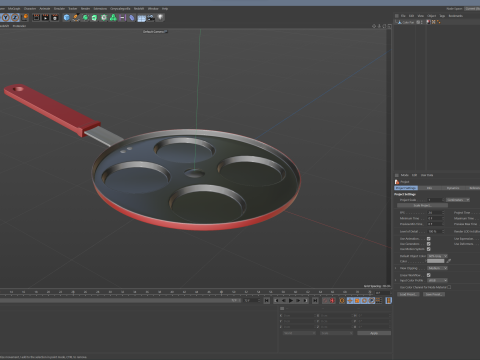Open Input Color Profile dropdown
This screenshot has height=360, width=480.
click(x=437, y=280)
